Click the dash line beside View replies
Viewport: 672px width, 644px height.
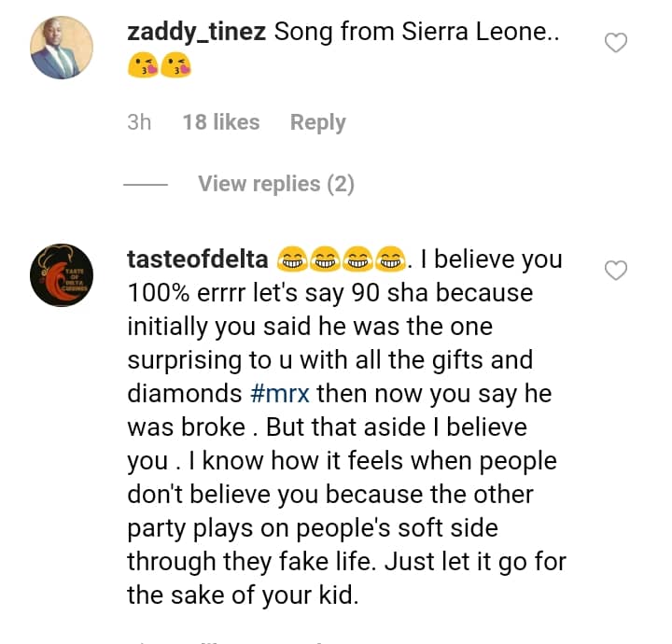146,185
